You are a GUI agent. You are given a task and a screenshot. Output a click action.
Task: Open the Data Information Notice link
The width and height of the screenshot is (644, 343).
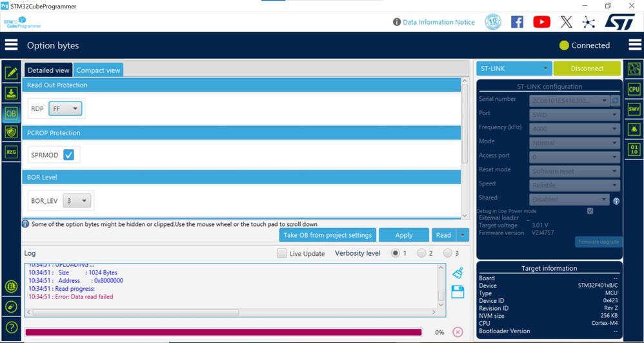[x=439, y=22]
